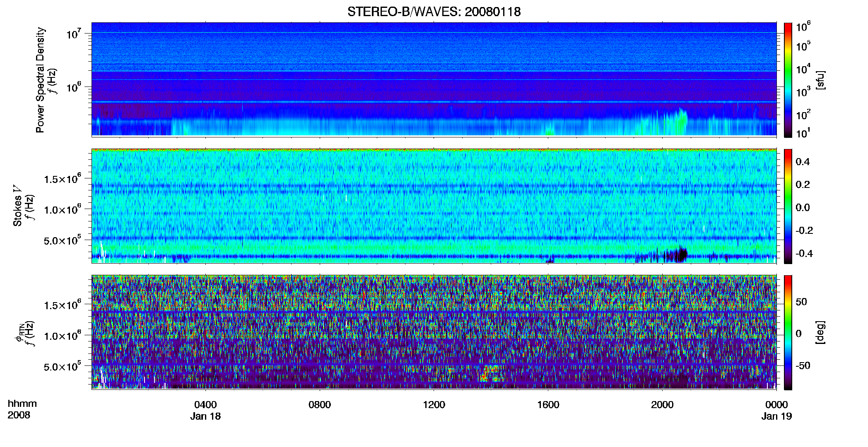Click the 0 label on the degrees color bar
868x447 pixels.
pyautogui.click(x=799, y=334)
